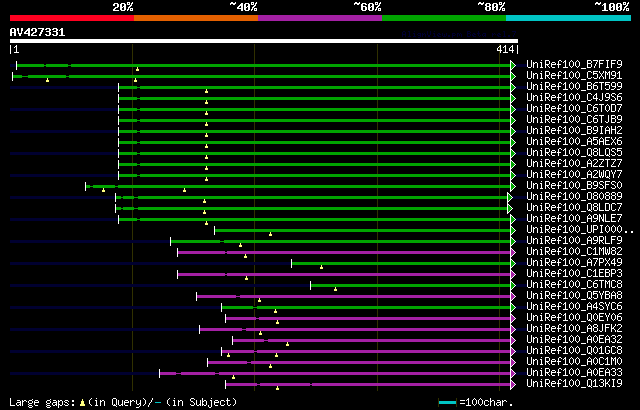Click the yellow gap marker under the A9NLE7 bar

pos(207,223)
